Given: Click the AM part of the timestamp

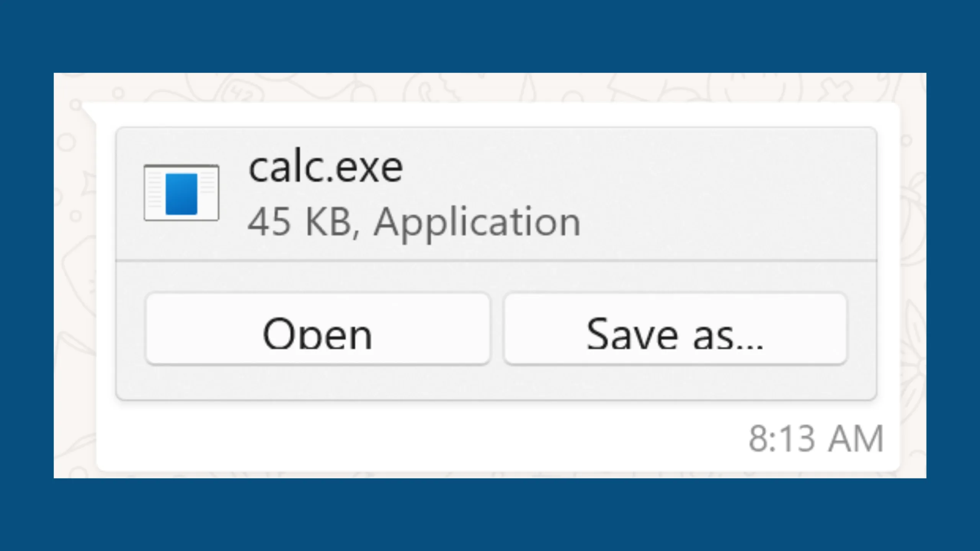Looking at the screenshot, I should tap(856, 439).
